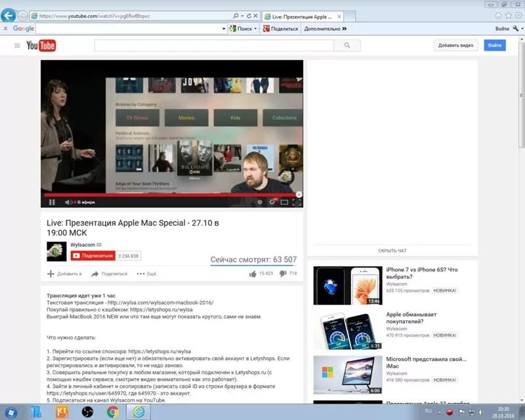Open iPhone 7 vs iPhone 6S thumbnail
Viewport: 525px width, 420px height.
click(348, 285)
